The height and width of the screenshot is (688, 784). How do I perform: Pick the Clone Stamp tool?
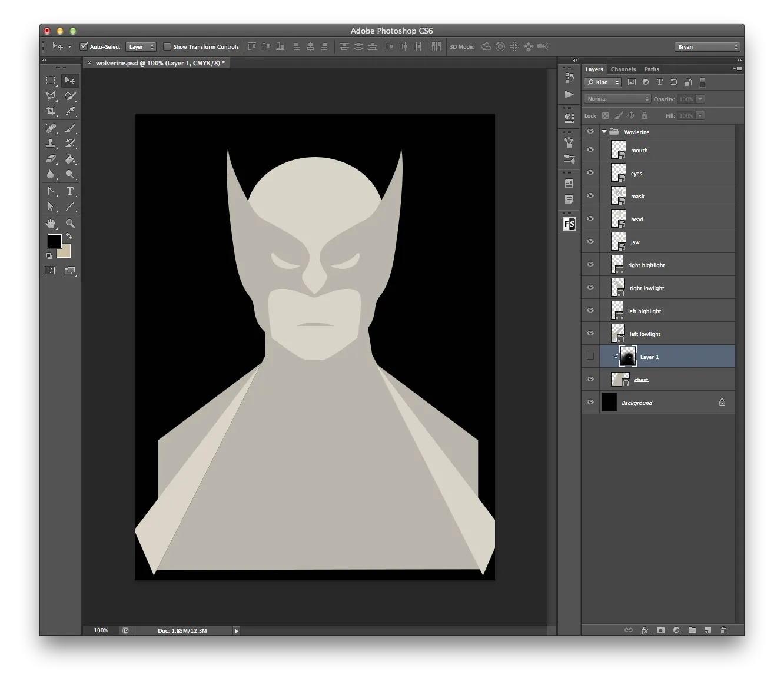point(51,144)
